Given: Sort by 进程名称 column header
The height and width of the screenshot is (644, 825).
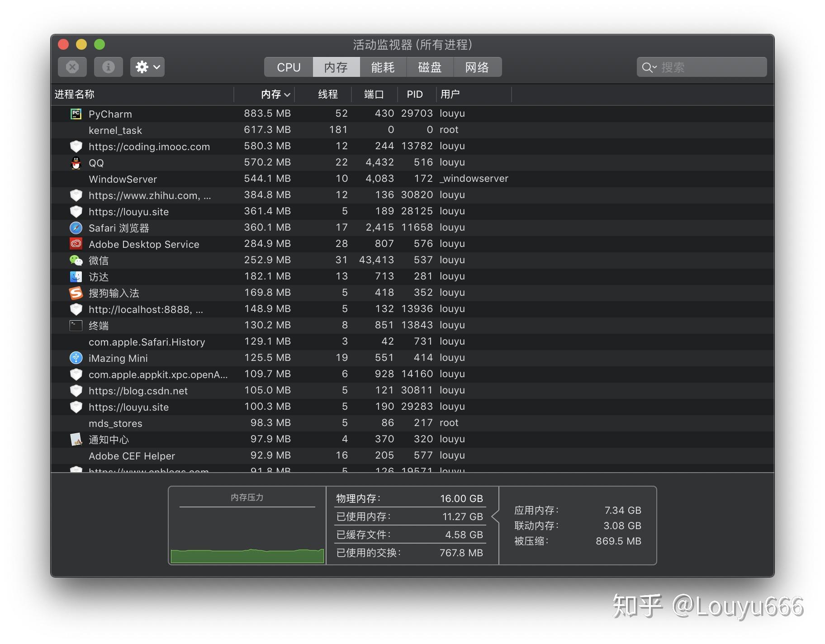Looking at the screenshot, I should (142, 94).
